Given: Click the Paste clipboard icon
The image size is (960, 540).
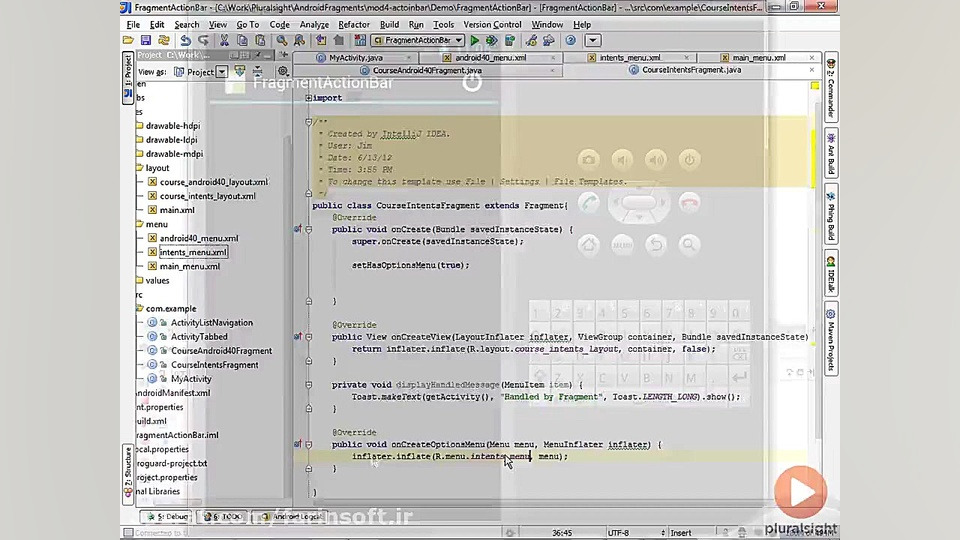Looking at the screenshot, I should [x=260, y=40].
